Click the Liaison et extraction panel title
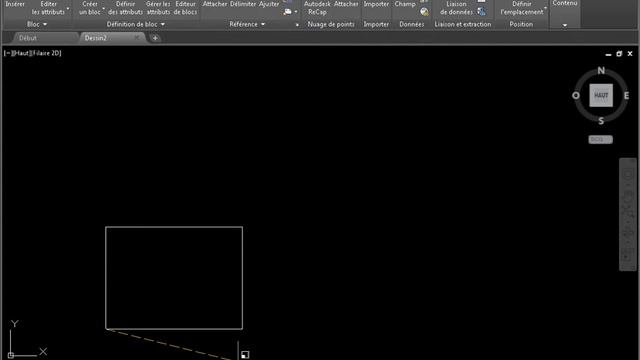Image resolution: width=640 pixels, height=360 pixels. coord(462,24)
